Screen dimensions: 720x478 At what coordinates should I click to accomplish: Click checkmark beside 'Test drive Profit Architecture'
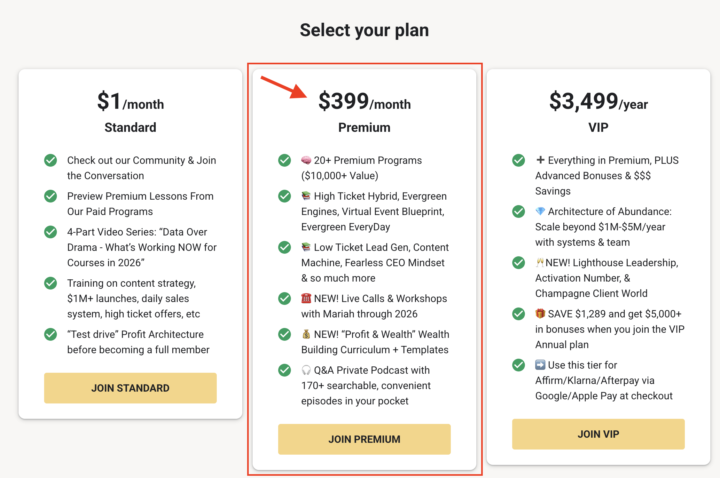click(x=51, y=334)
